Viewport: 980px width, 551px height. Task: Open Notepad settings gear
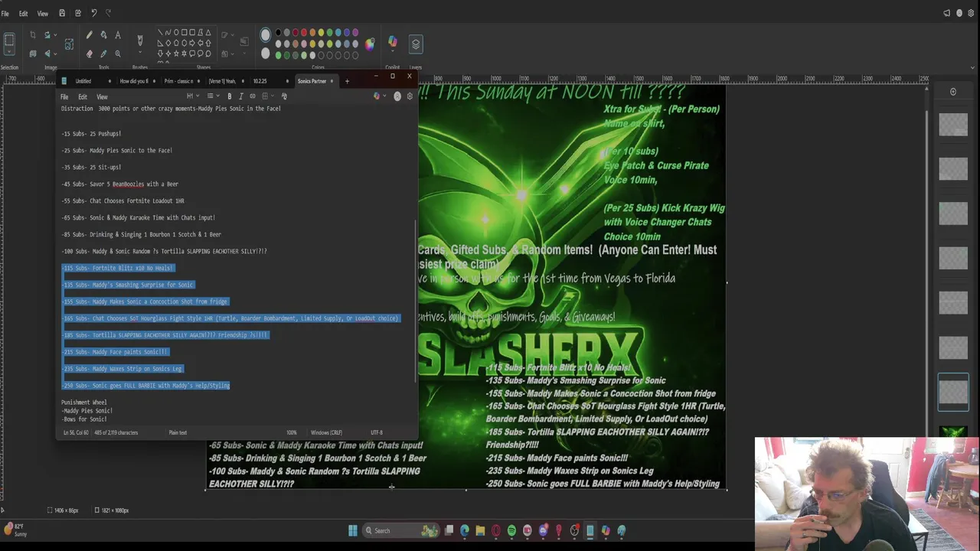[x=410, y=96]
